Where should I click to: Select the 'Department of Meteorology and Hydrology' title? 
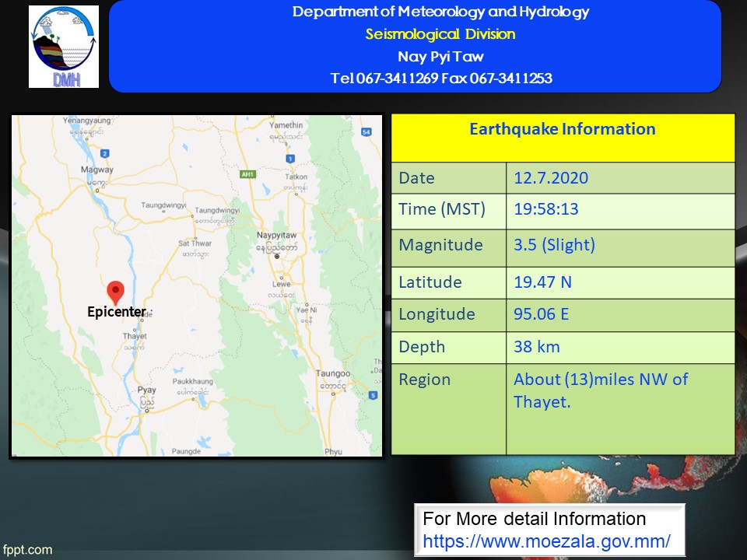click(x=440, y=12)
